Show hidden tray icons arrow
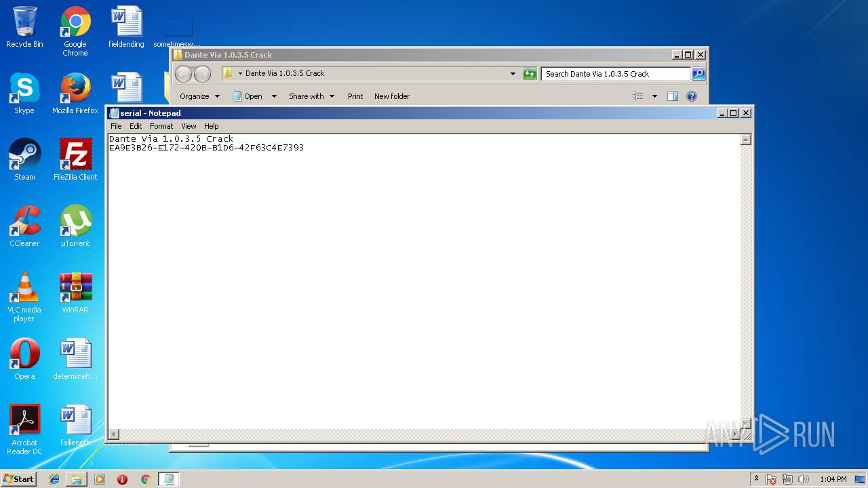 tap(756, 479)
